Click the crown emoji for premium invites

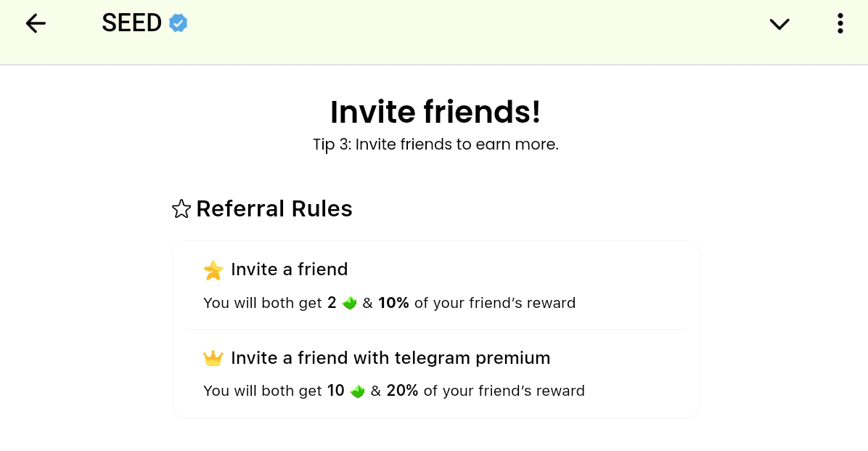213,357
